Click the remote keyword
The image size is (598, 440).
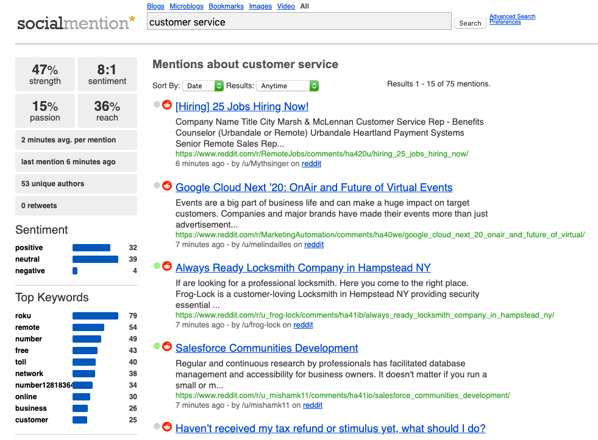[27, 327]
